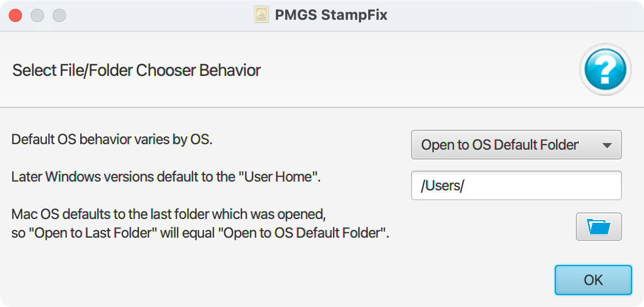Minimize the window using the middle title bar button
The width and height of the screenshot is (644, 307).
pos(37,15)
